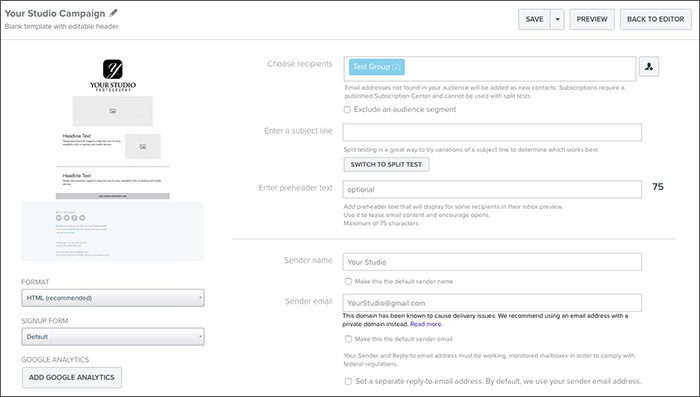Select the Test Group recipient tag
Viewport: 700px width, 397px height.
pyautogui.click(x=377, y=67)
